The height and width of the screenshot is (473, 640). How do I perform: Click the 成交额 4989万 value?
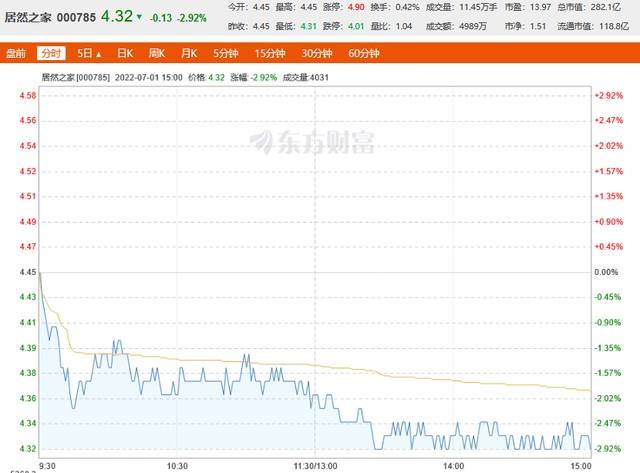473,26
